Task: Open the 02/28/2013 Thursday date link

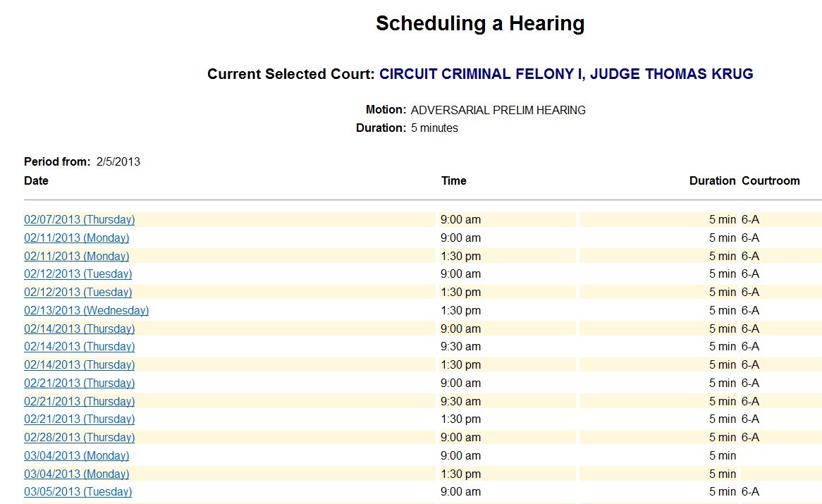Action: click(x=79, y=438)
